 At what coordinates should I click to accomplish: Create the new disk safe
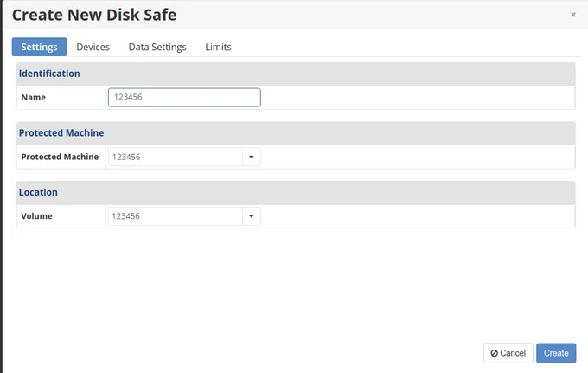pos(556,353)
